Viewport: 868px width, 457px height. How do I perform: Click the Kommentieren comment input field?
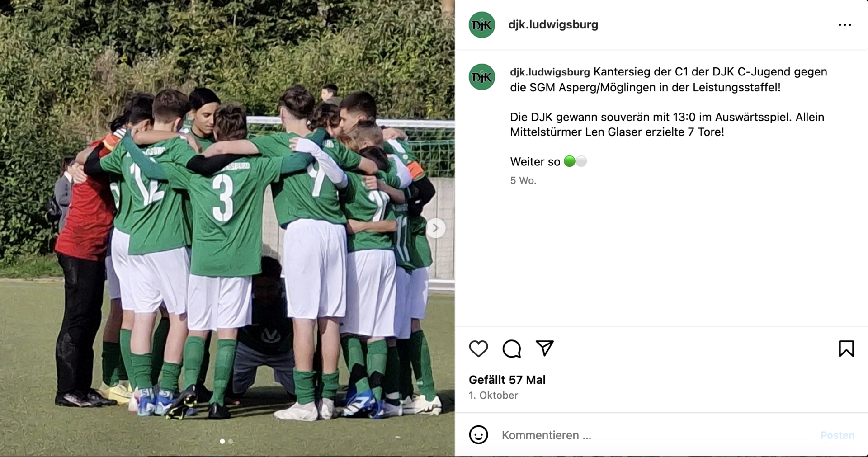[x=656, y=435]
